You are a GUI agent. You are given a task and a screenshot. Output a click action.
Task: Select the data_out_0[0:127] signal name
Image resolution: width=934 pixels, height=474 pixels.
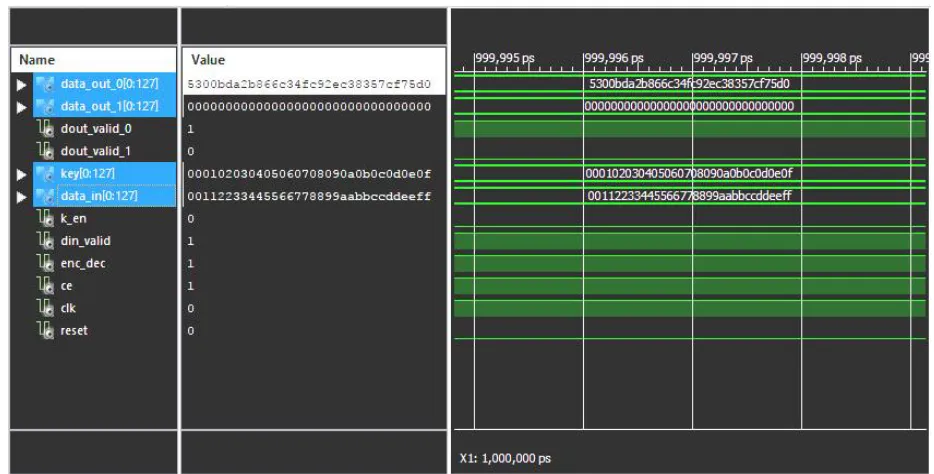point(110,84)
